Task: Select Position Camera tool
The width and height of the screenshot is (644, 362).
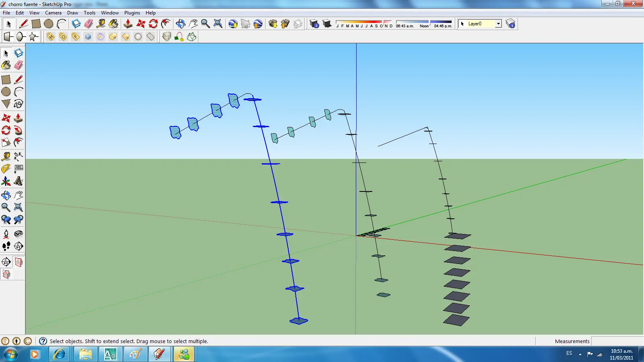Action: tap(6, 234)
